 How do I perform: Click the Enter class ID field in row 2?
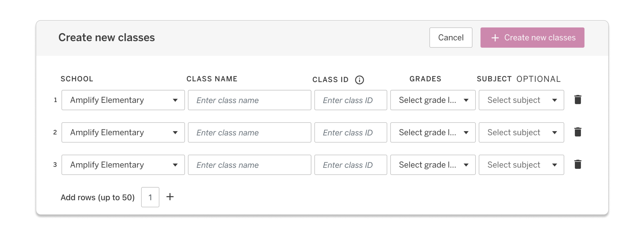350,132
